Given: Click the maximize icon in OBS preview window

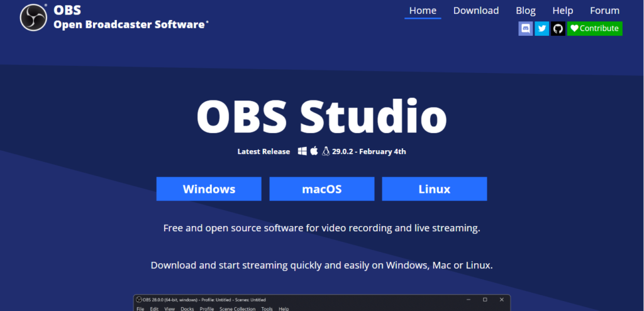Looking at the screenshot, I should [x=485, y=300].
